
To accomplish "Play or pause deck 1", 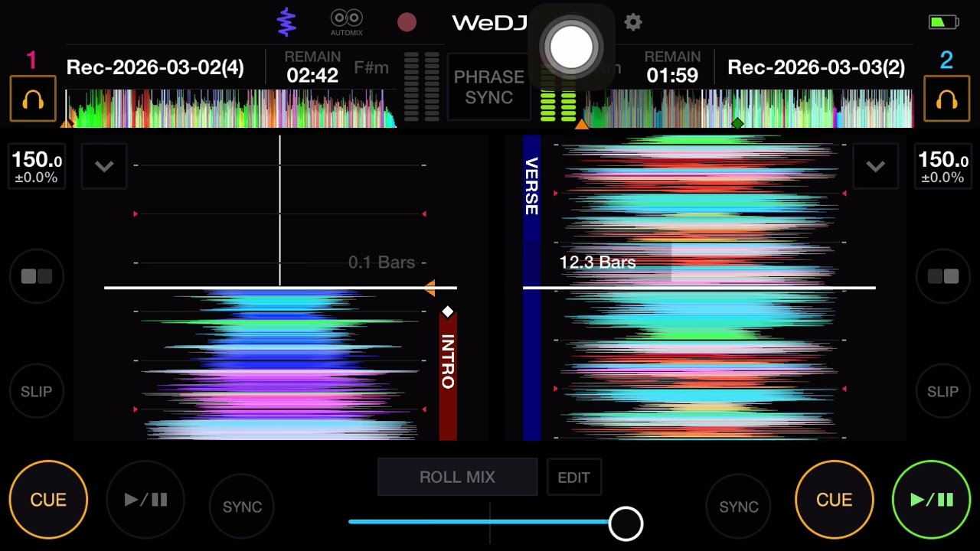I will (x=145, y=500).
